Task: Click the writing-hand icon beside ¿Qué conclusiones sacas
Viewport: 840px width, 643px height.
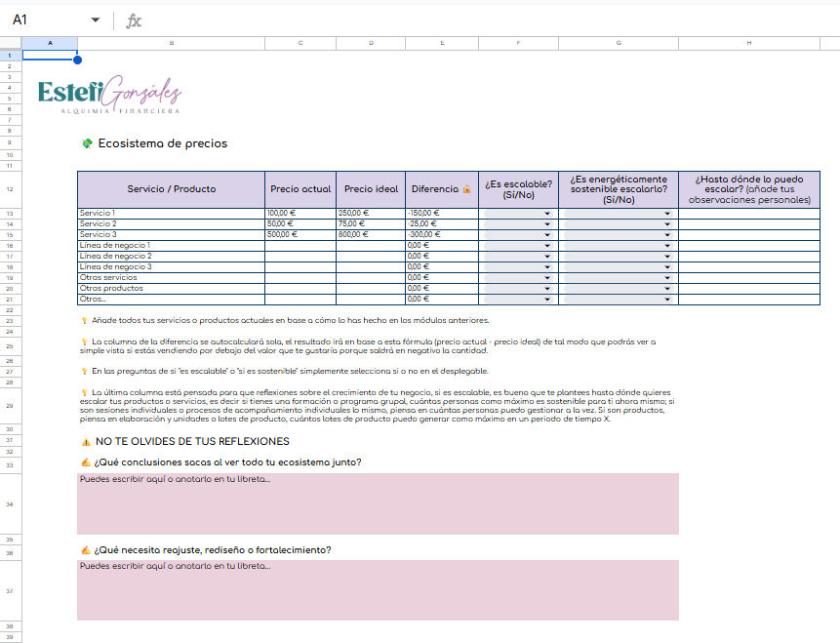Action: [86, 462]
